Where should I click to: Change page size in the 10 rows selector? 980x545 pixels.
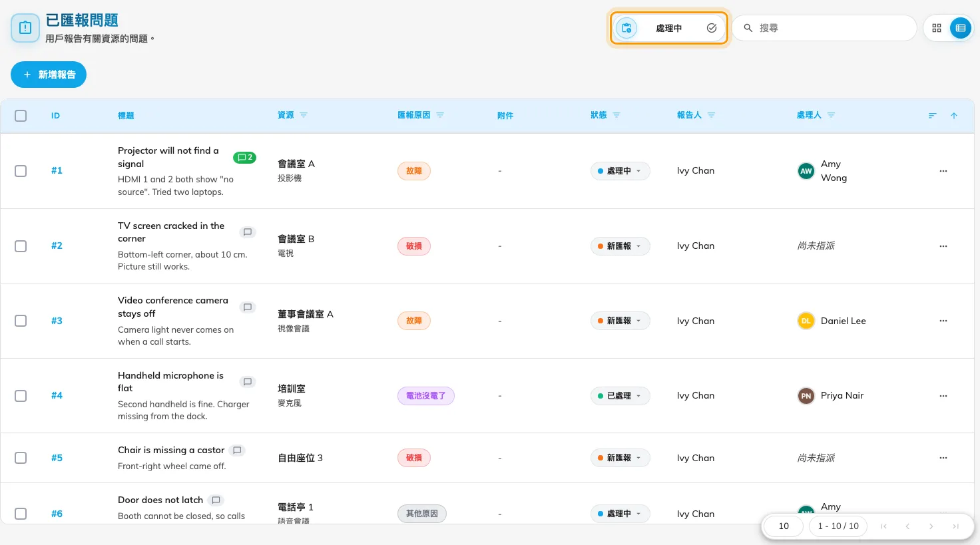tap(784, 526)
